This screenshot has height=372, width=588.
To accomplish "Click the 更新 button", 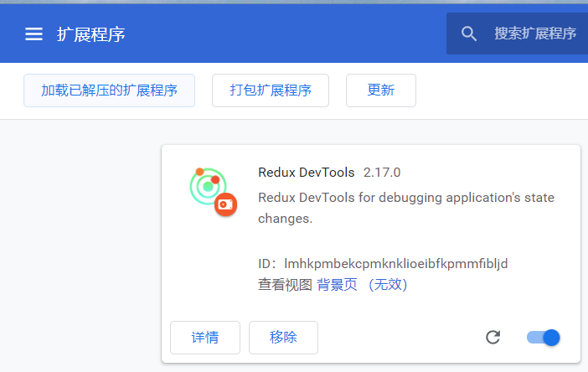I will coord(381,90).
